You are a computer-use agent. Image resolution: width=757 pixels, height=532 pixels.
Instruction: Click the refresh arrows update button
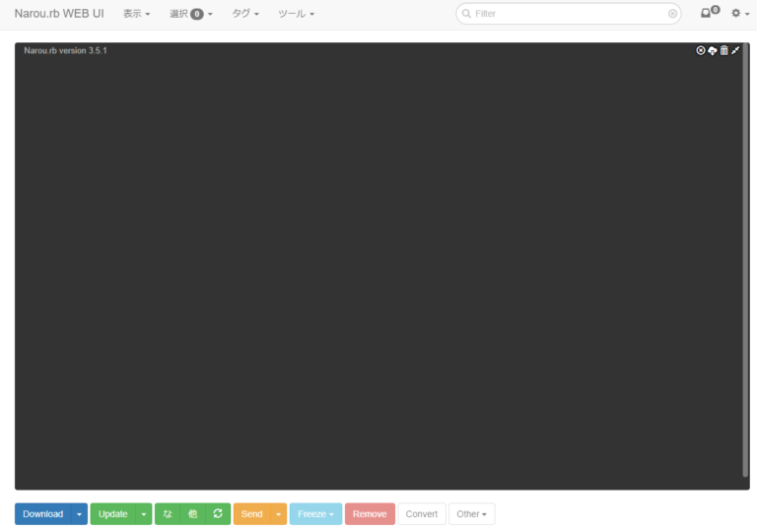point(218,514)
